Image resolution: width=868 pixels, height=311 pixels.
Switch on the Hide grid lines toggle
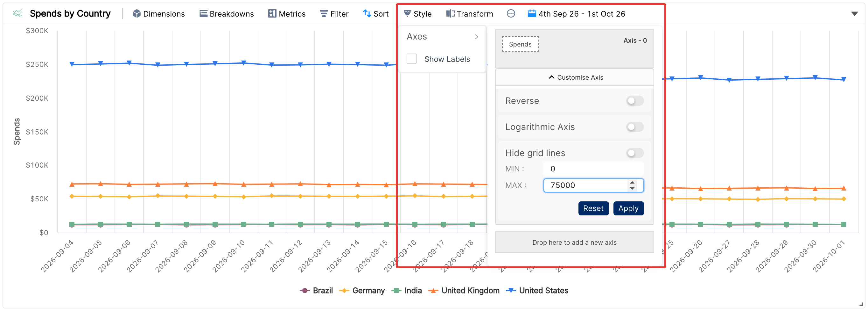click(x=635, y=153)
